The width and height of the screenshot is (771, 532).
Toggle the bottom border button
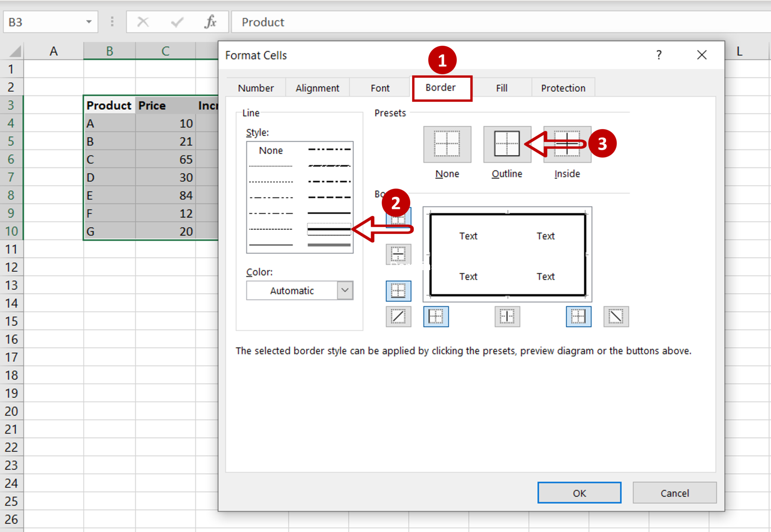[398, 291]
